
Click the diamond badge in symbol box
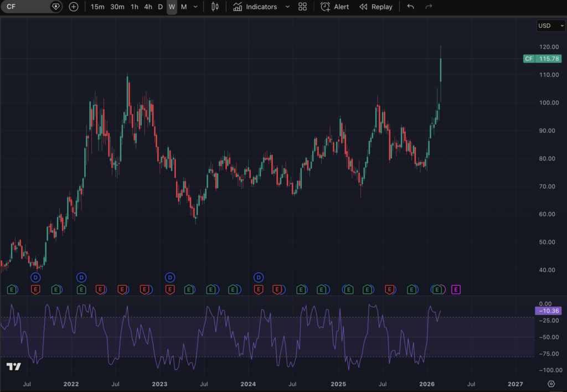click(x=55, y=7)
